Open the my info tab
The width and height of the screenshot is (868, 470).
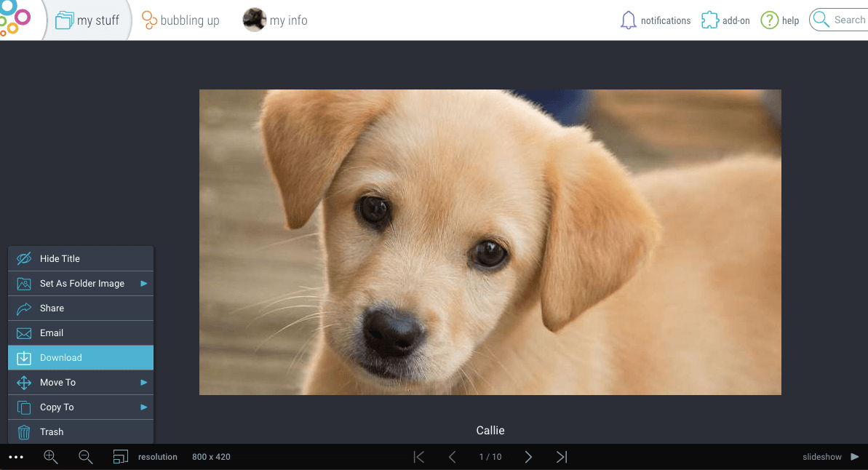[275, 20]
